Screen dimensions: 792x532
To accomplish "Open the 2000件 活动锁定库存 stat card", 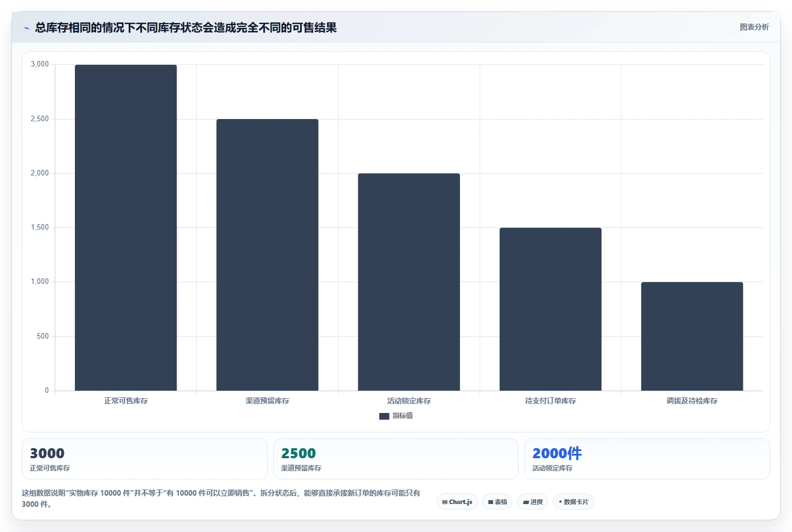I will point(647,459).
